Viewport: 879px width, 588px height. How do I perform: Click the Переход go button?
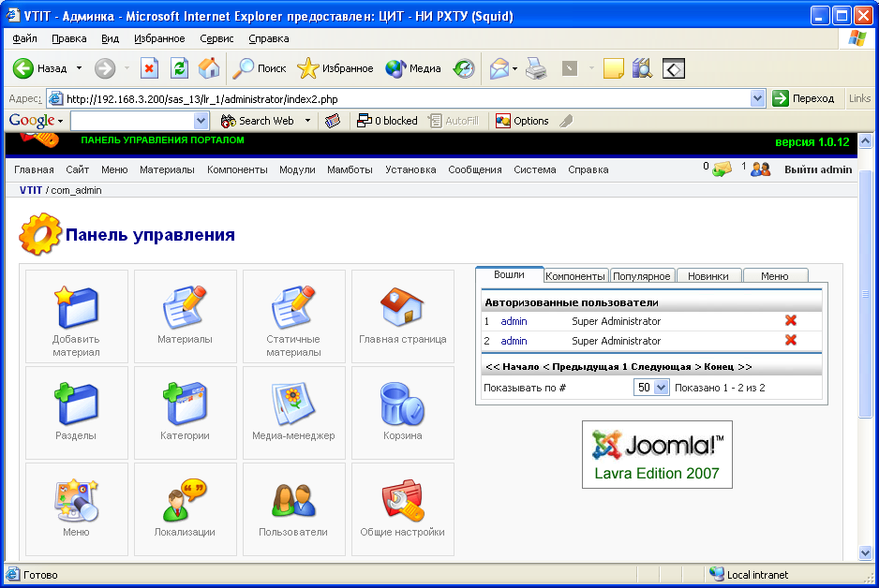point(803,98)
